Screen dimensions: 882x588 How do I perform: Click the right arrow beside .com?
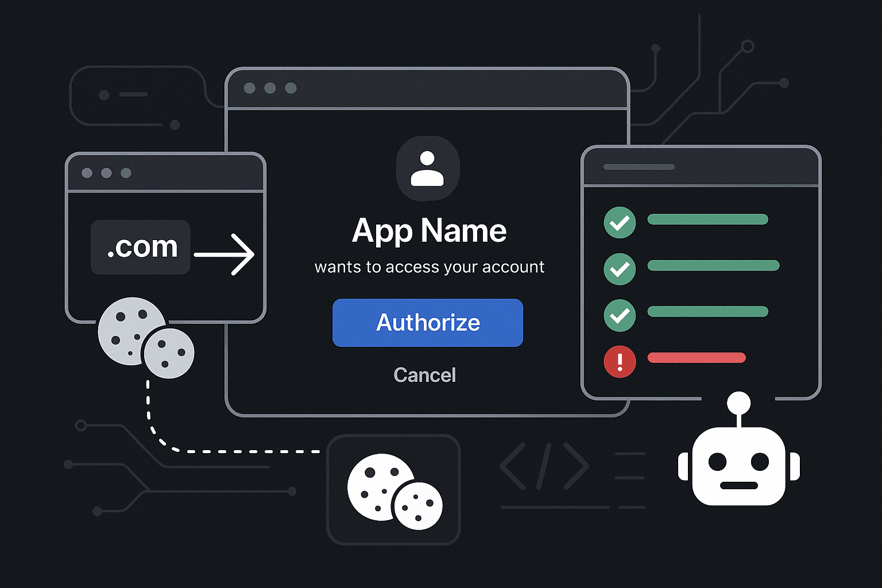click(224, 254)
